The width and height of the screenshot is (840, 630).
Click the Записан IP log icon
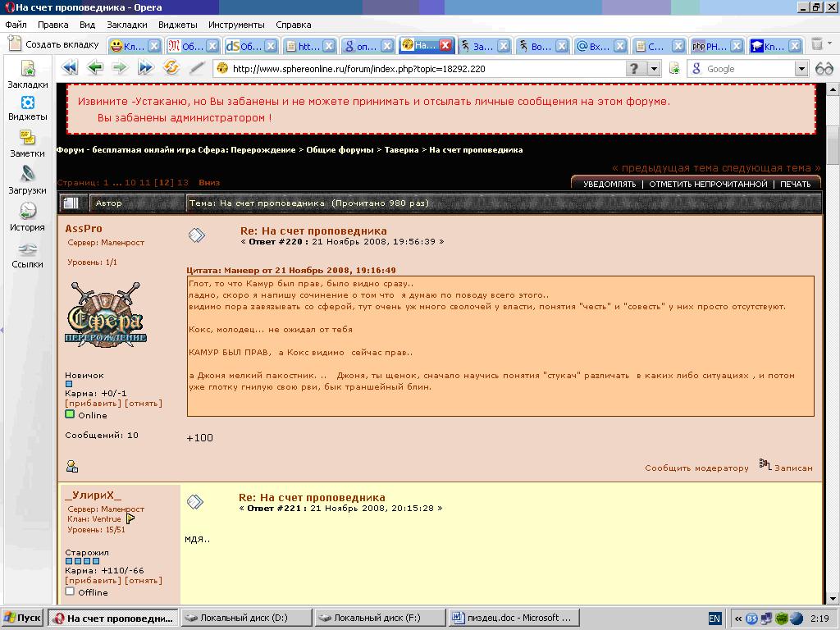[765, 464]
